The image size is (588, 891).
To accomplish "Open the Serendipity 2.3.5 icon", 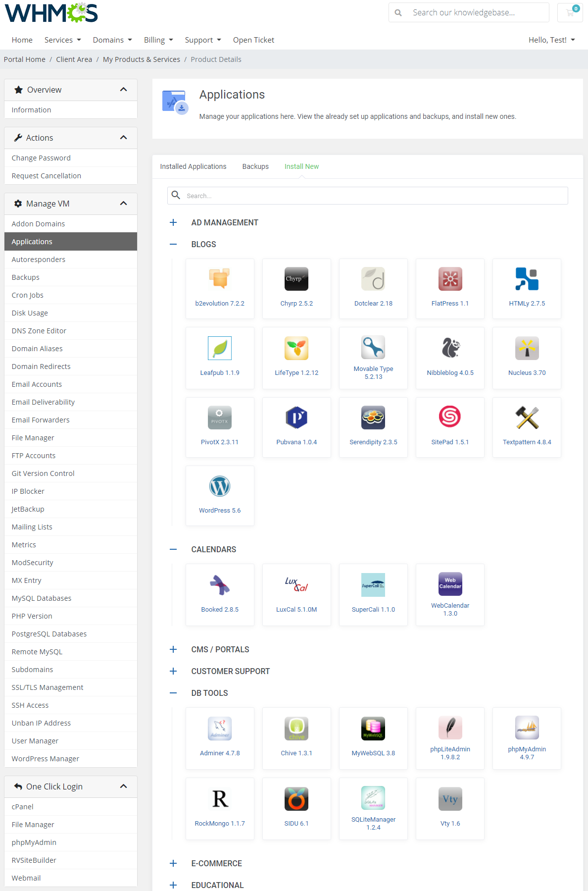I will (373, 417).
